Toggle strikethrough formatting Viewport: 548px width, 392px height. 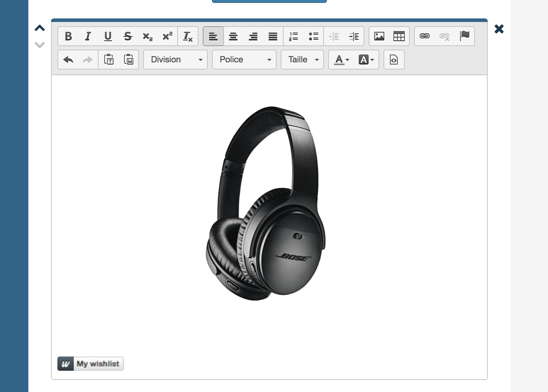[128, 36]
